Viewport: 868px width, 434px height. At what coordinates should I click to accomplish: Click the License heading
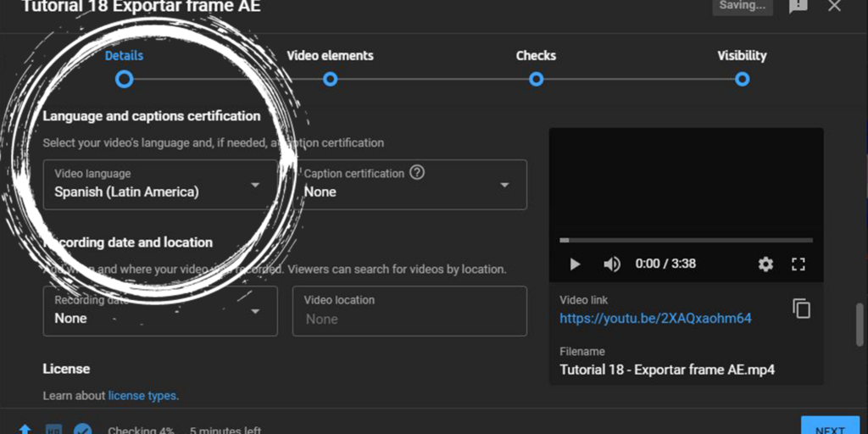point(66,369)
